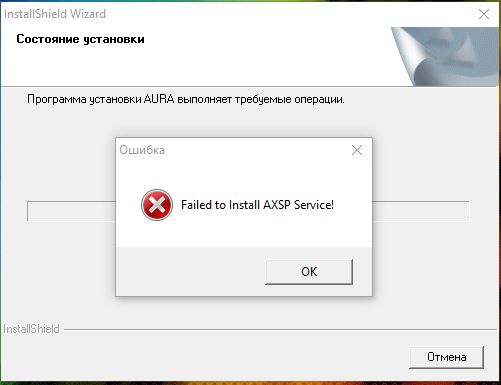501x385 pixels.
Task: Confirm the error with the OK button
Action: (309, 272)
